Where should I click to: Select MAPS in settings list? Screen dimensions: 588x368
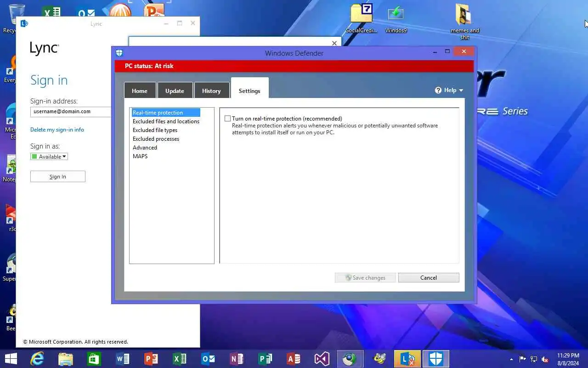tap(140, 156)
